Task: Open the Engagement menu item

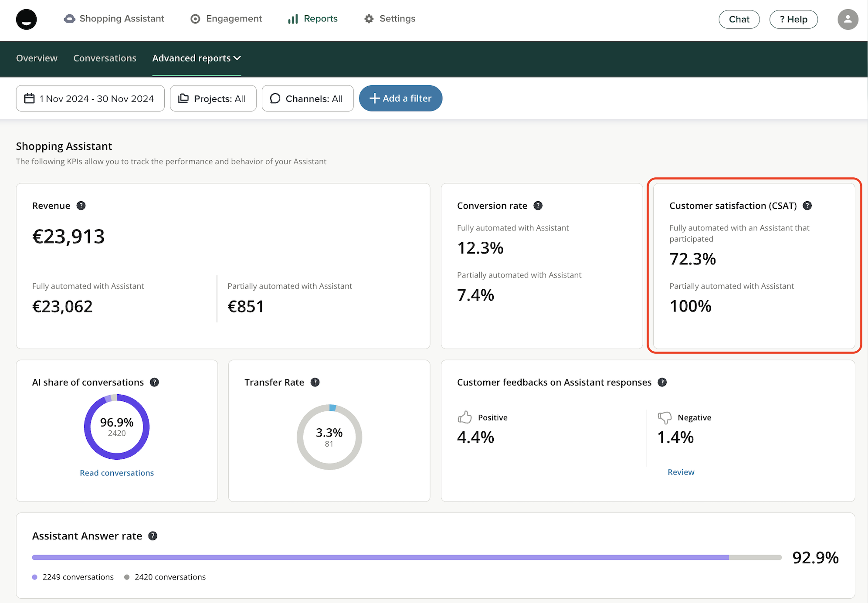Action: [x=226, y=19]
